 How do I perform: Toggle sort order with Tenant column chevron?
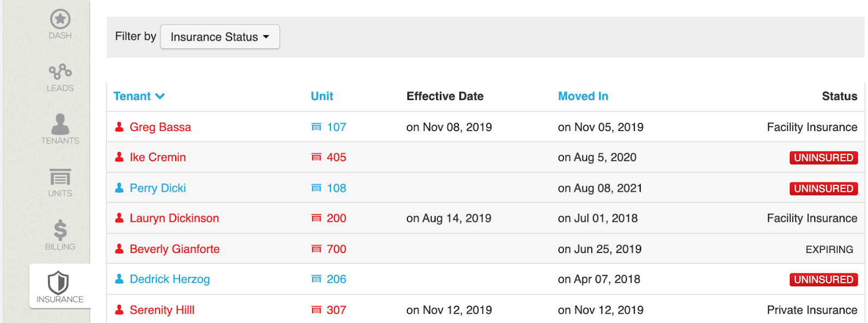tap(160, 97)
